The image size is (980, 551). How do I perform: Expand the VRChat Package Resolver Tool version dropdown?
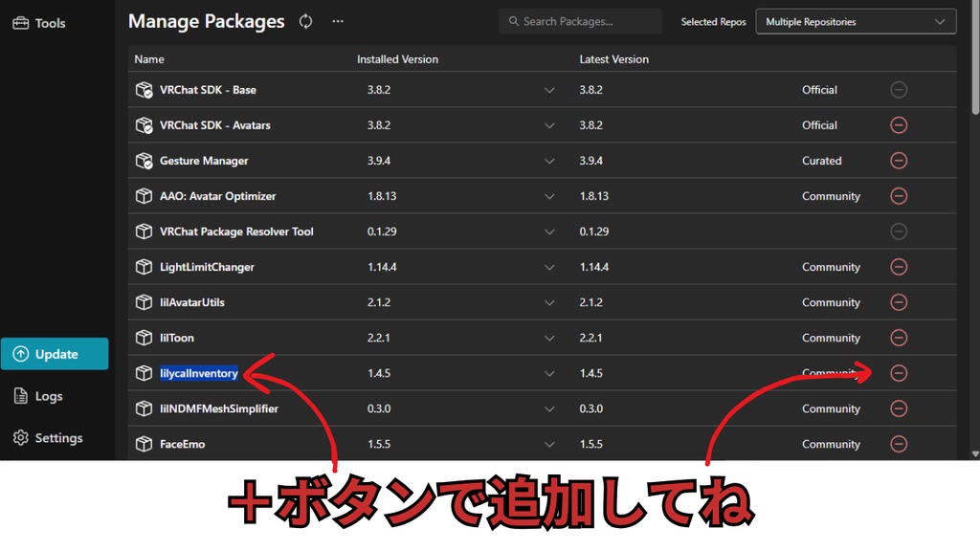548,231
